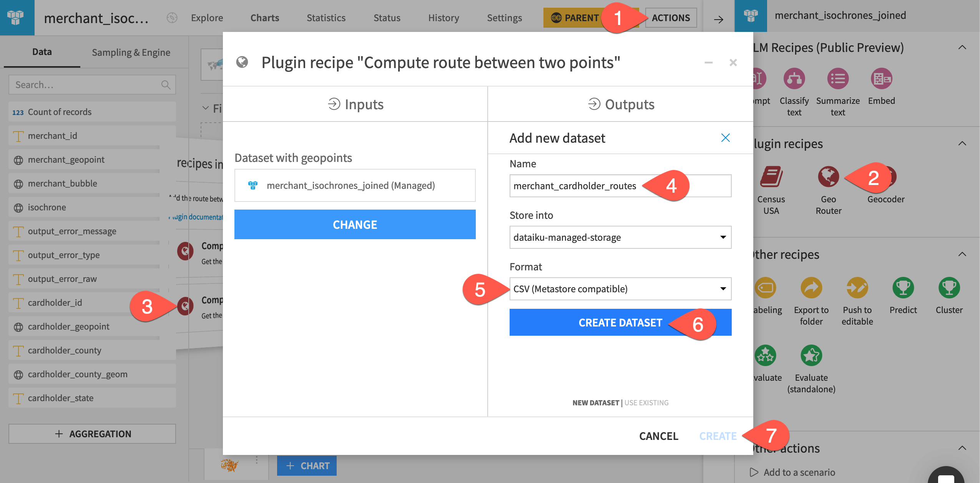Click the dataset Name input field
This screenshot has width=980, height=483.
coord(620,186)
